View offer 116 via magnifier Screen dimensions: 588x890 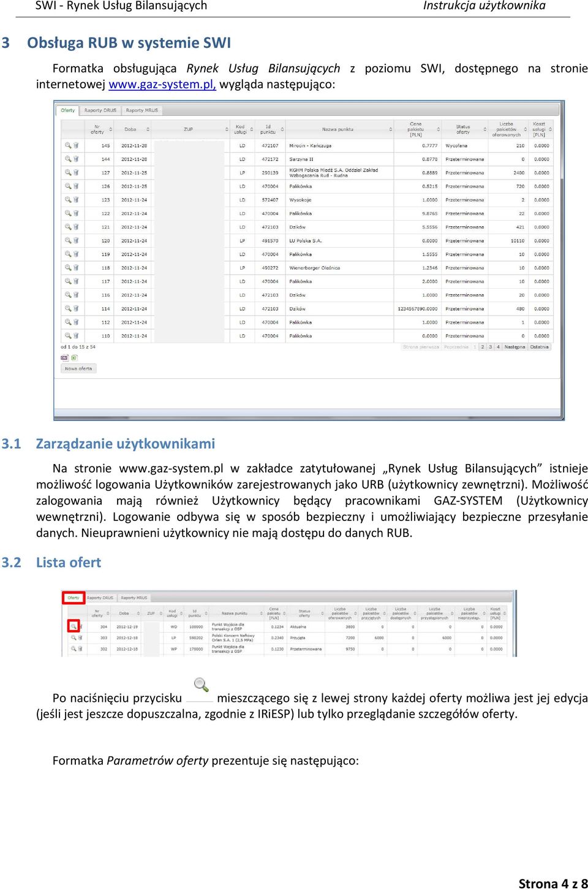pyautogui.click(x=68, y=295)
